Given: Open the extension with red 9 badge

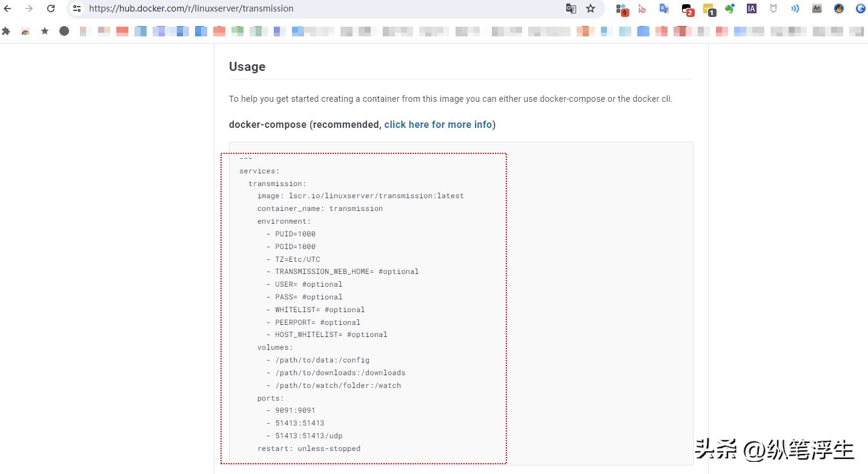Looking at the screenshot, I should pos(622,9).
